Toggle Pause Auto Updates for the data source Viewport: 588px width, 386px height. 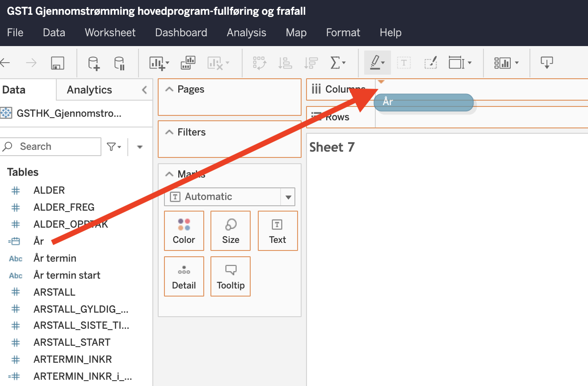click(x=119, y=63)
